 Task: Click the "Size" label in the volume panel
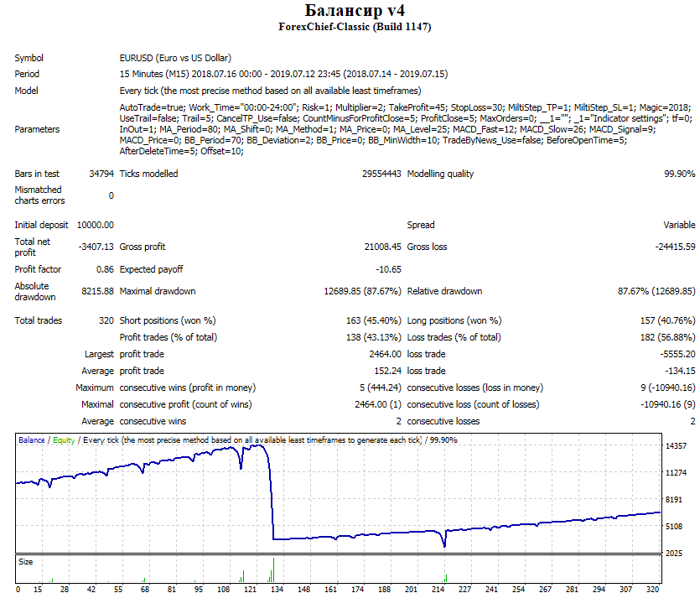point(25,562)
